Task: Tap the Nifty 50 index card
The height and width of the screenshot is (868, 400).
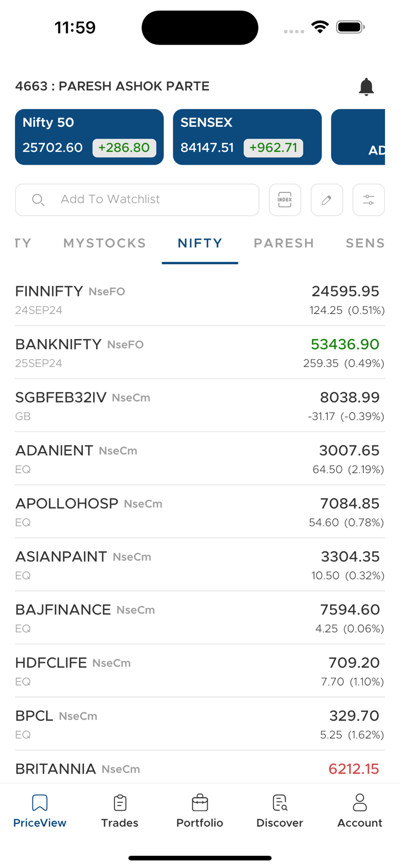Action: (x=89, y=137)
